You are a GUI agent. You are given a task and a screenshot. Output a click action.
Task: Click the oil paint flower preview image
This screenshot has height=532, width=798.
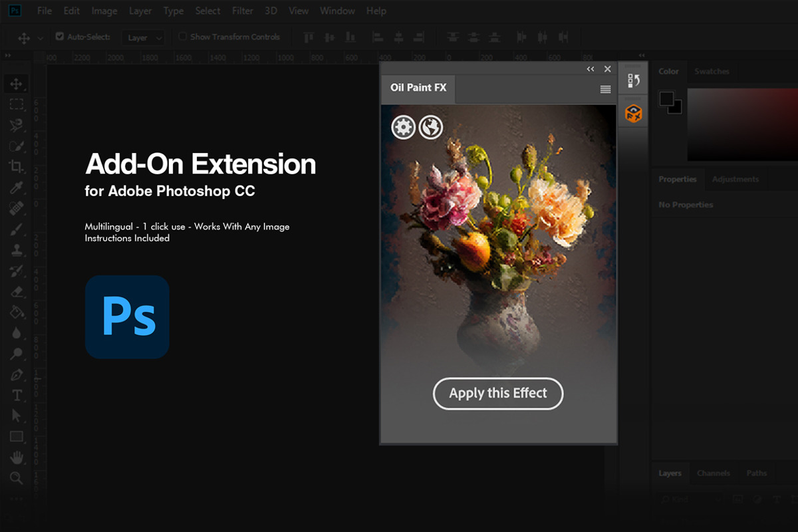(x=499, y=239)
